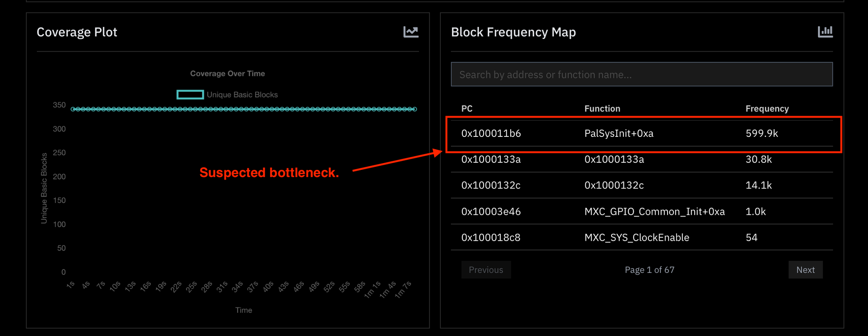The width and height of the screenshot is (868, 336).
Task: Click the Unique Basic Blocks legend label
Action: pyautogui.click(x=242, y=94)
